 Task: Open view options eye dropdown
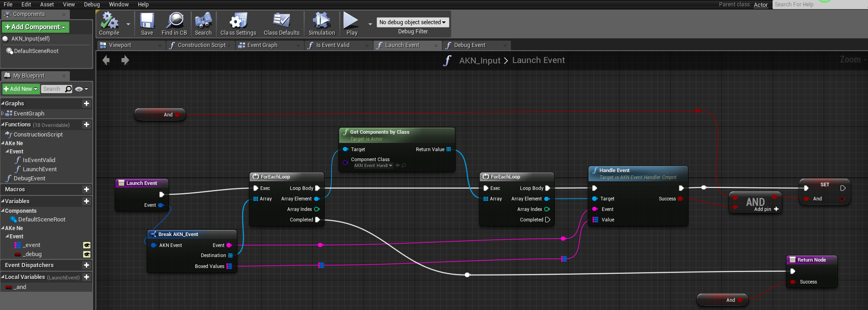click(81, 89)
